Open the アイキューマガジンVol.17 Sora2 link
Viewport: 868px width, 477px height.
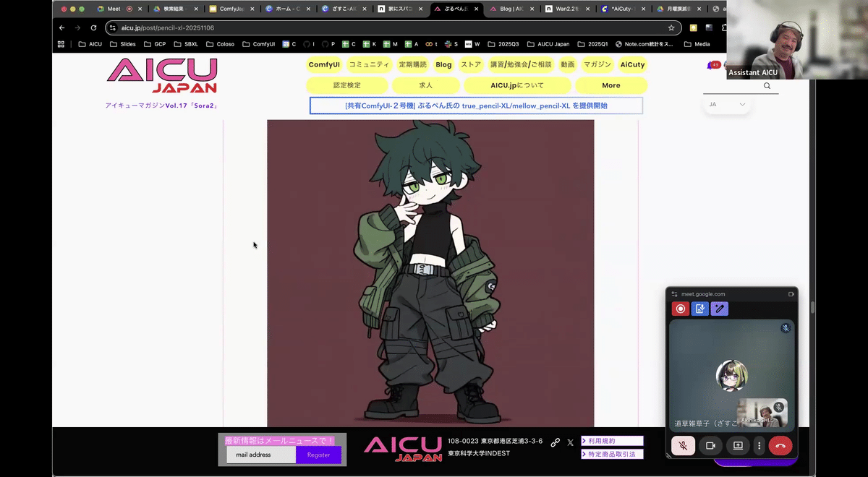161,106
